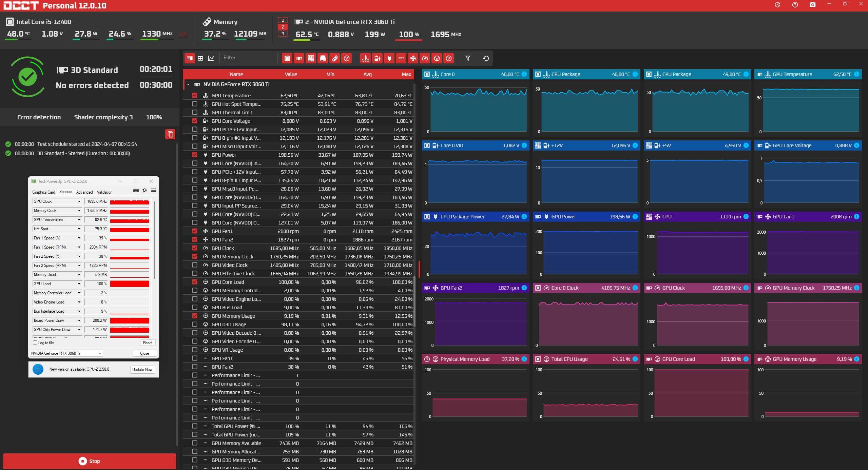Viewport: 868px width, 470px height.
Task: Switch to table-only monitoring view
Action: (200, 58)
